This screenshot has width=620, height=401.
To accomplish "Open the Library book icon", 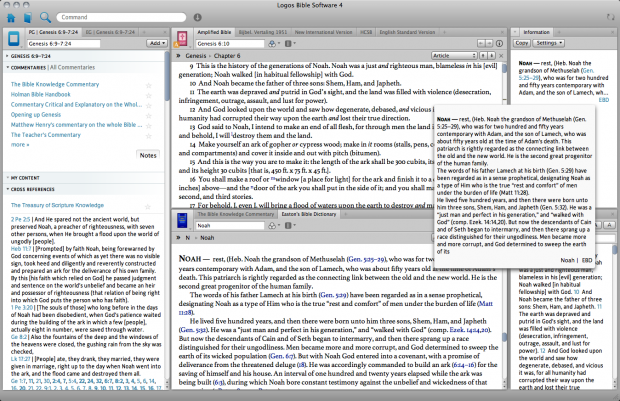I will [x=27, y=17].
